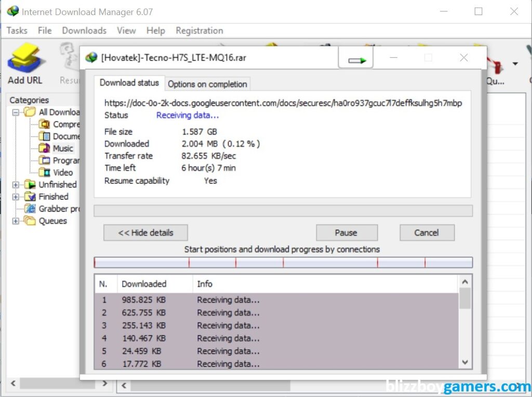Select connection row 2 with 625.755 KB
The image size is (532, 397).
tap(276, 313)
